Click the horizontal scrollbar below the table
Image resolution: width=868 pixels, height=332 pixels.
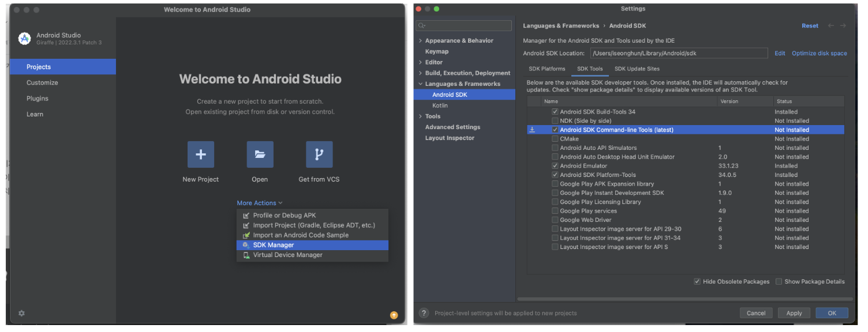tap(685, 299)
